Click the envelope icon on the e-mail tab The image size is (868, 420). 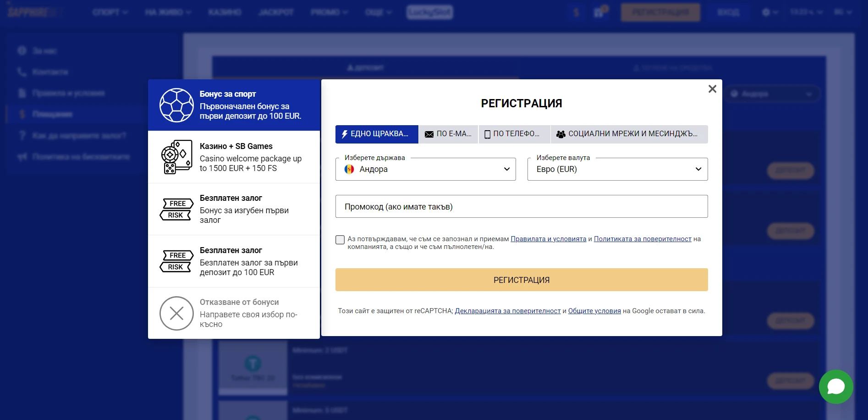coord(429,134)
